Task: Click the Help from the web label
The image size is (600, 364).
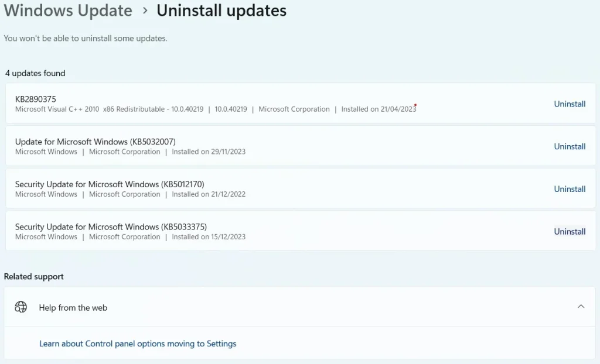Action: [73, 307]
